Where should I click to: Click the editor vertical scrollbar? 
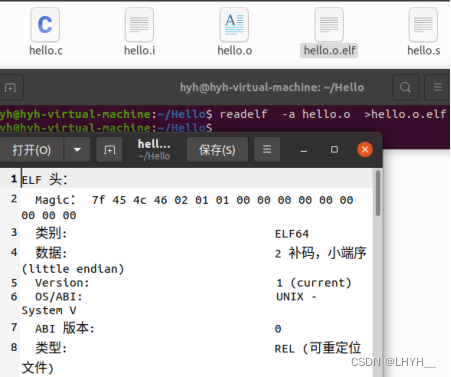[378, 193]
